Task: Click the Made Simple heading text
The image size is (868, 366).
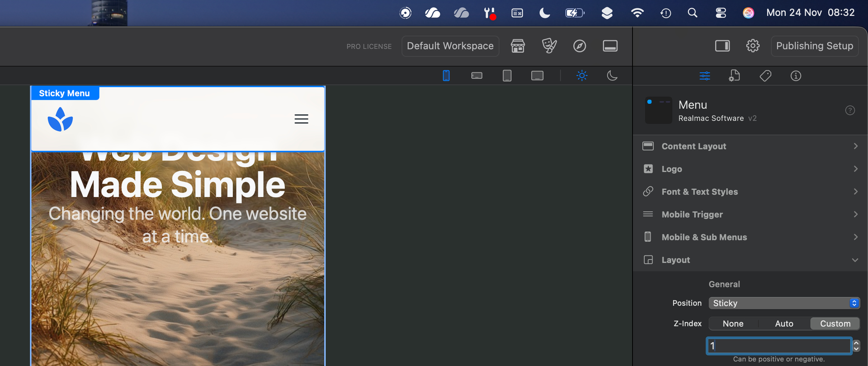Action: (x=178, y=185)
